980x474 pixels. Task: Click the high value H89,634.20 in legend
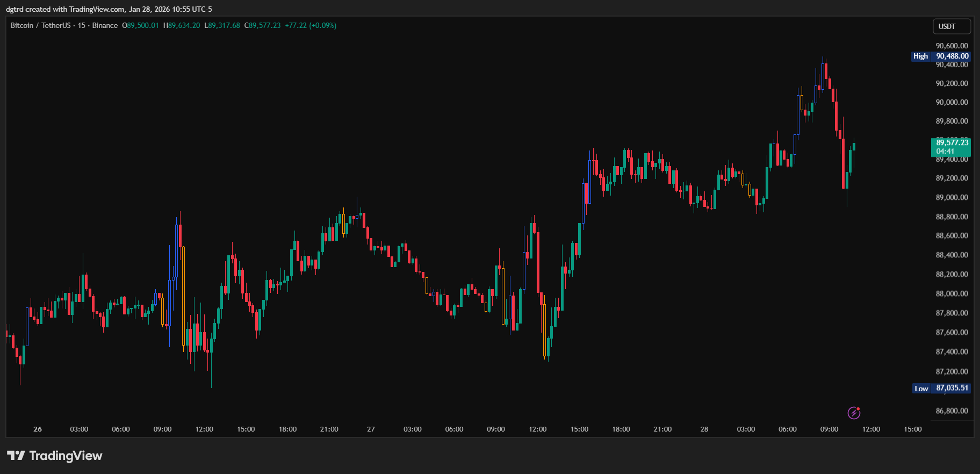coord(182,25)
